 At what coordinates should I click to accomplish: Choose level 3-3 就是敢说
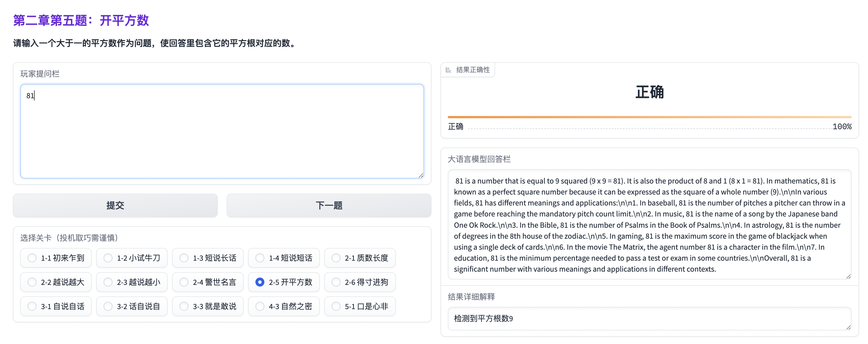184,306
